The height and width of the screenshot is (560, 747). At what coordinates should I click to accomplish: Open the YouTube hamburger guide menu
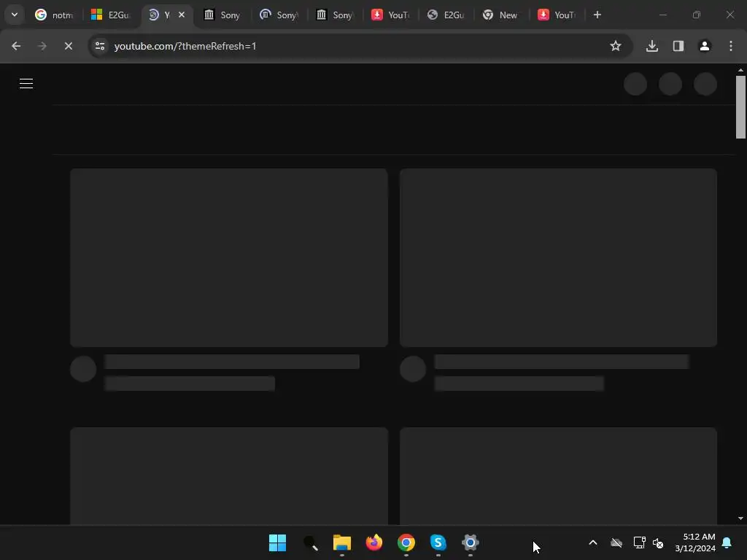click(x=26, y=84)
